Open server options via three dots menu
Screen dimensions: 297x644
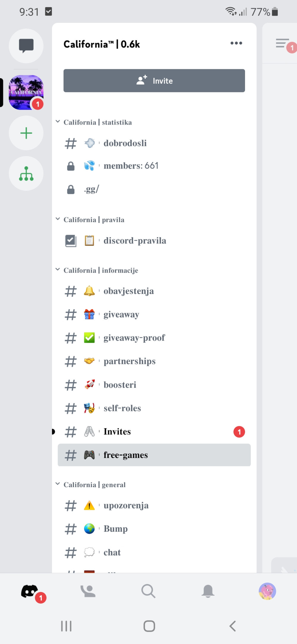click(x=236, y=43)
